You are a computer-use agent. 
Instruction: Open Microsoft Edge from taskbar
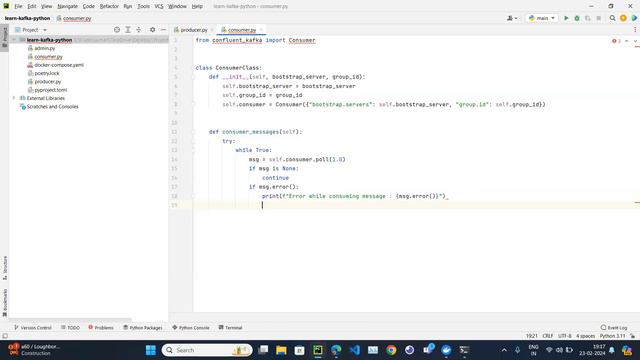click(336, 350)
